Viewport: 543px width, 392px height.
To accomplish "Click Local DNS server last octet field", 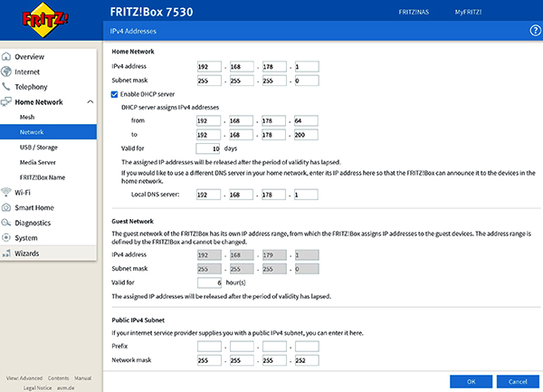I will [x=306, y=195].
